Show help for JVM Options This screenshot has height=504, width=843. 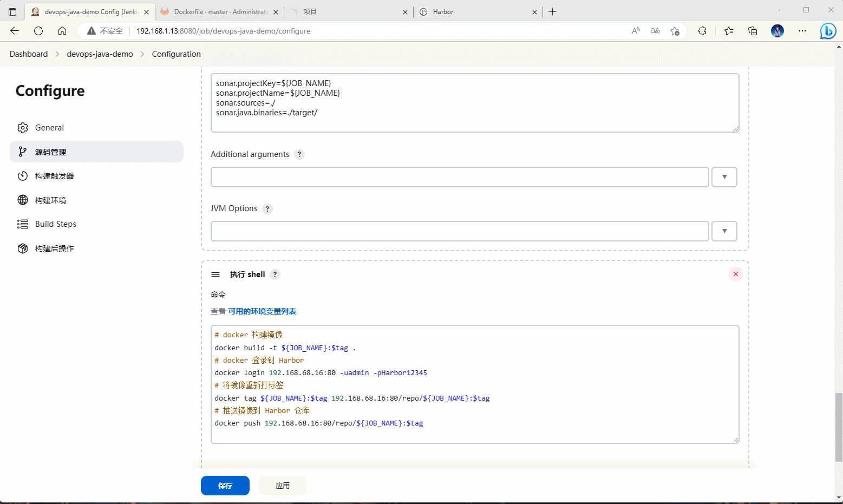coord(267,209)
